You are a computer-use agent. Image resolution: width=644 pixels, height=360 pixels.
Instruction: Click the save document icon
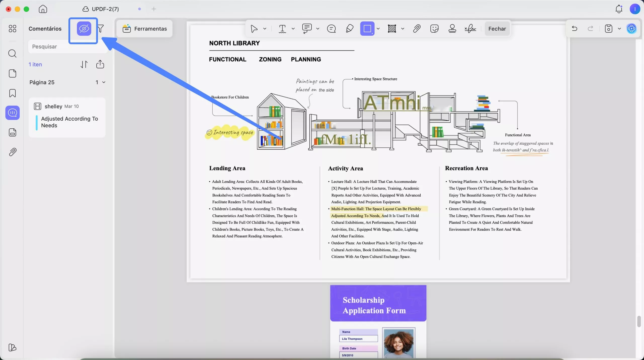click(x=609, y=28)
